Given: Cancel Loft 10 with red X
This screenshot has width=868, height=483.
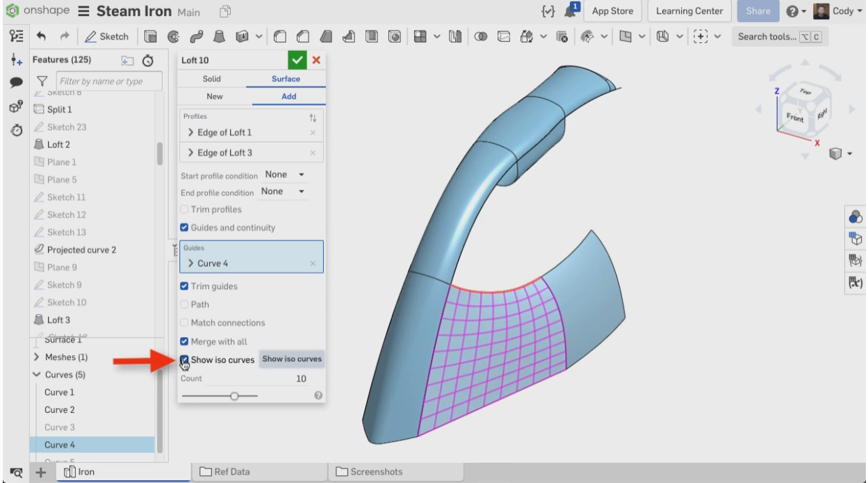Looking at the screenshot, I should pyautogui.click(x=316, y=60).
